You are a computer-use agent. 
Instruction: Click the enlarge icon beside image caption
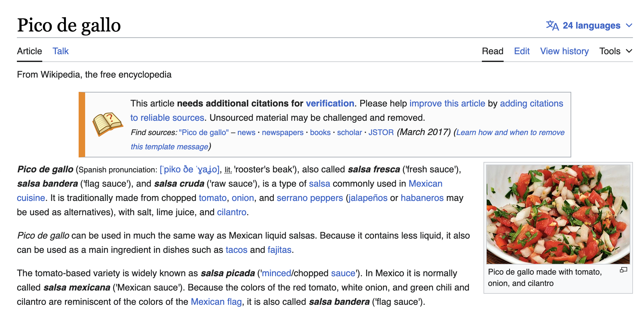pos(623,270)
